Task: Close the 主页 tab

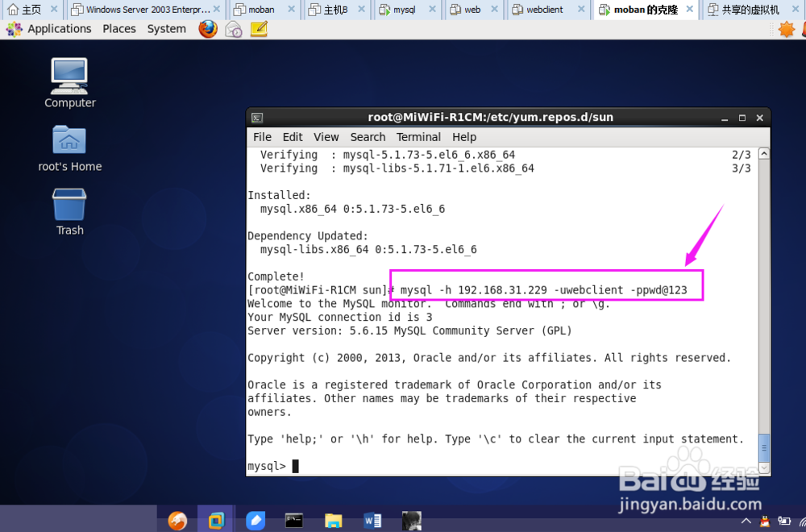Action: pyautogui.click(x=54, y=9)
